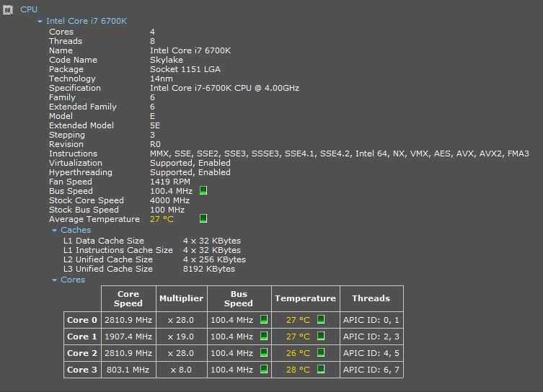Viewport: 543px width, 392px height.
Task: Open Core 0 bus speed graph icon
Action: [264, 319]
